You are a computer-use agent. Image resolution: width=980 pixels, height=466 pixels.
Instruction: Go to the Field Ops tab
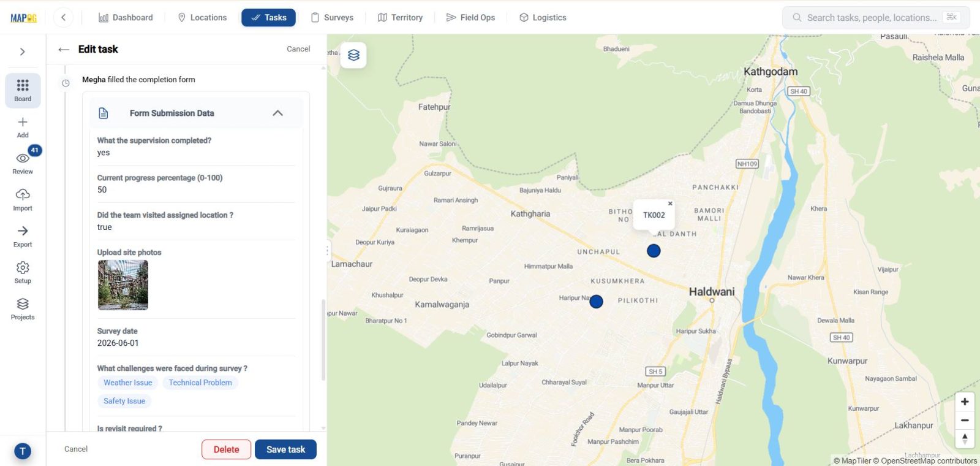[x=470, y=17]
